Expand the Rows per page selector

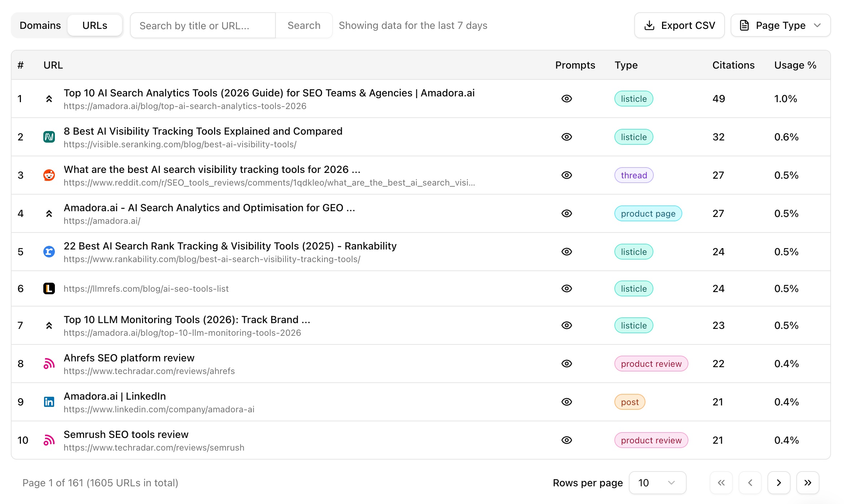pos(657,483)
